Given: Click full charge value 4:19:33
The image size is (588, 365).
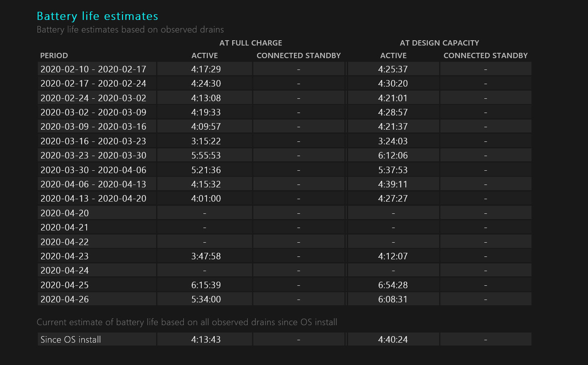Looking at the screenshot, I should point(206,112).
